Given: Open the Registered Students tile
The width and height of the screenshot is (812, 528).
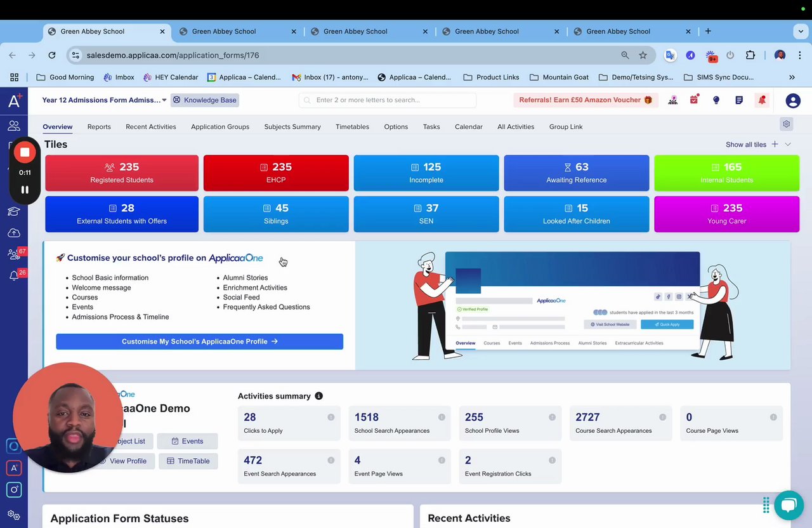Looking at the screenshot, I should (x=122, y=173).
